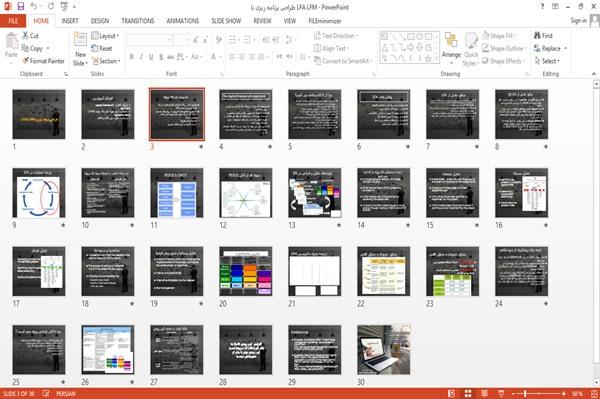The width and height of the screenshot is (600, 399).
Task: Click the Sign in link
Action: click(x=578, y=21)
